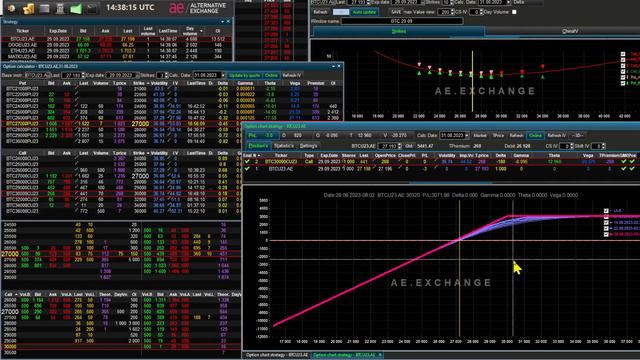Adjust Strikes stepper in Option calculator
The width and height of the screenshot is (640, 360).
pyautogui.click(x=166, y=76)
